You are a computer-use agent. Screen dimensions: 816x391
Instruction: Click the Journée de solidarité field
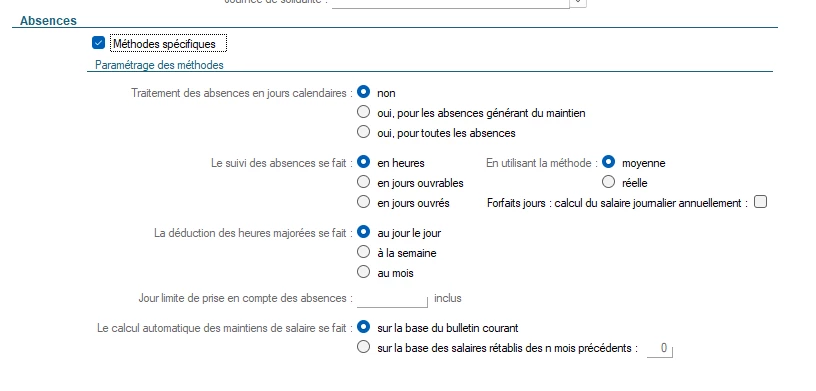click(451, 3)
